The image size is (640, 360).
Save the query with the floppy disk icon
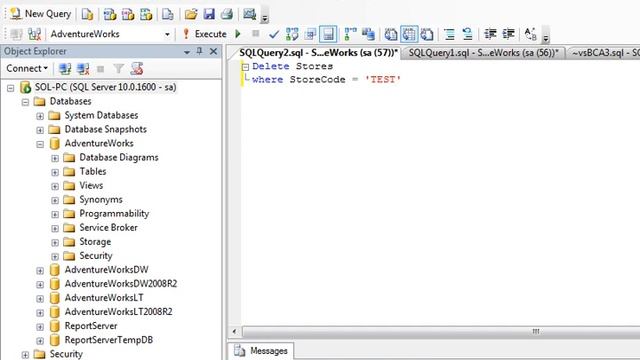tap(209, 14)
